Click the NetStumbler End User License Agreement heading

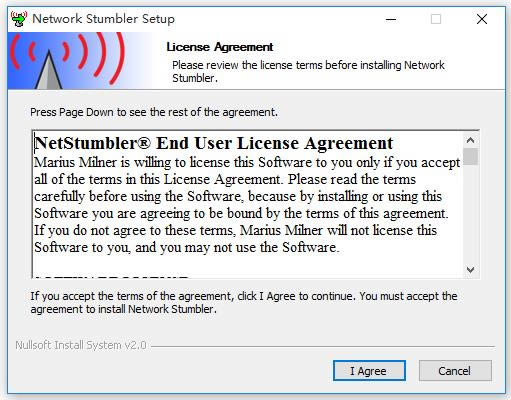tap(214, 143)
